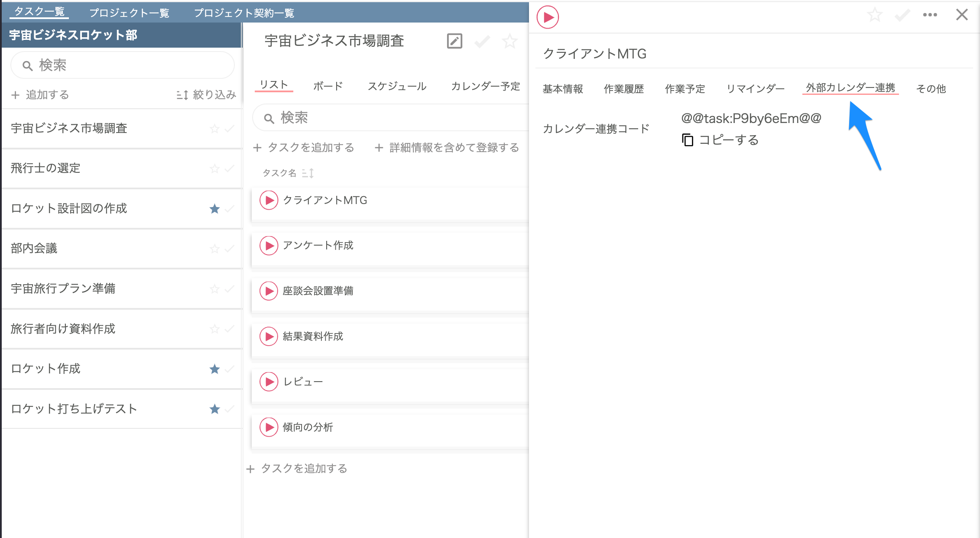Star クライアントMTG using the detail header star
The width and height of the screenshot is (980, 538).
tap(875, 14)
